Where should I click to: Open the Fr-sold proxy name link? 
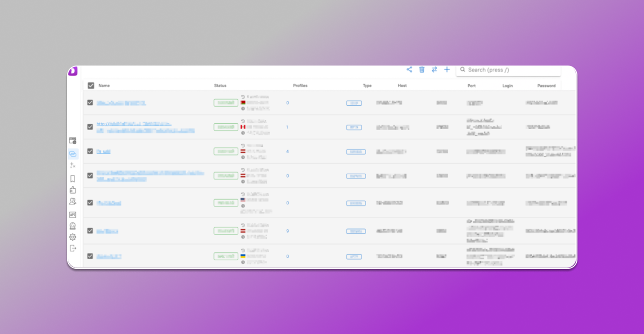point(104,152)
